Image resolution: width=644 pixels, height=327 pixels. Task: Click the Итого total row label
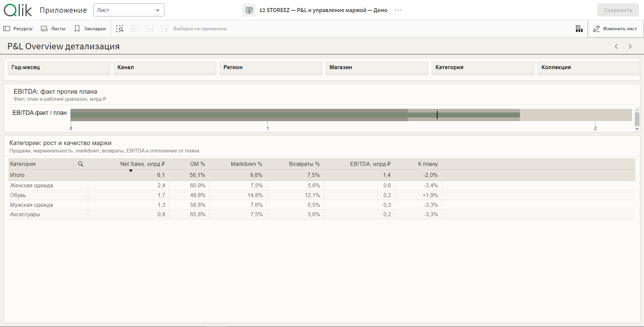(x=17, y=175)
